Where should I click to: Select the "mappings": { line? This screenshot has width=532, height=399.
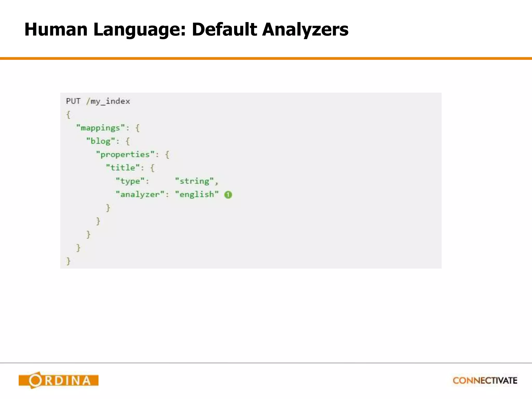pos(108,128)
